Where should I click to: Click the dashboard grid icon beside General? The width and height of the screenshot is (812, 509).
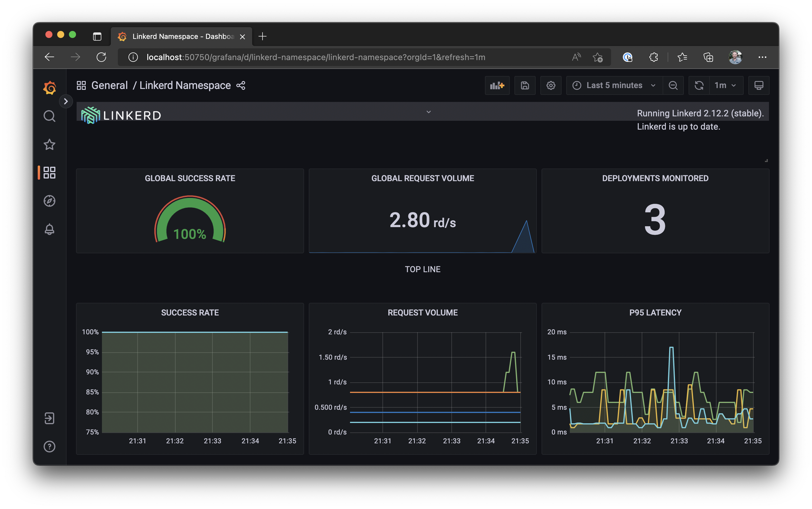point(81,85)
